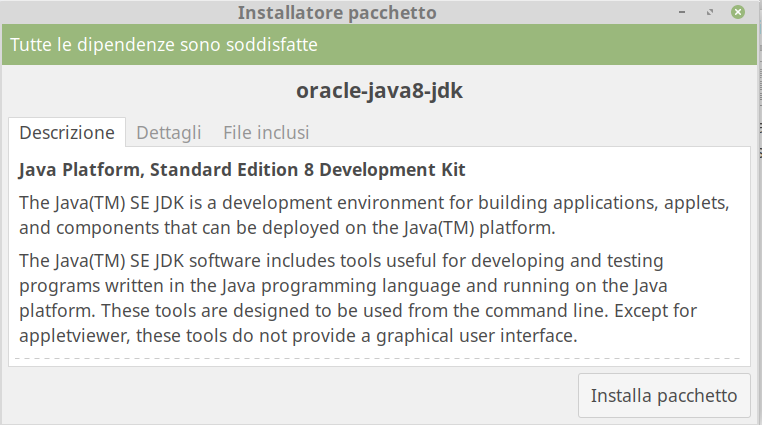Click the dashed separator below the description

(x=379, y=357)
